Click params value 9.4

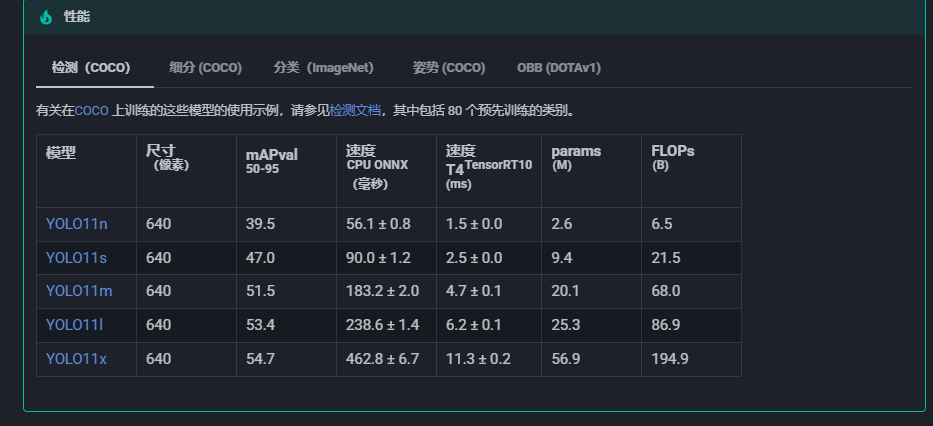(562, 258)
